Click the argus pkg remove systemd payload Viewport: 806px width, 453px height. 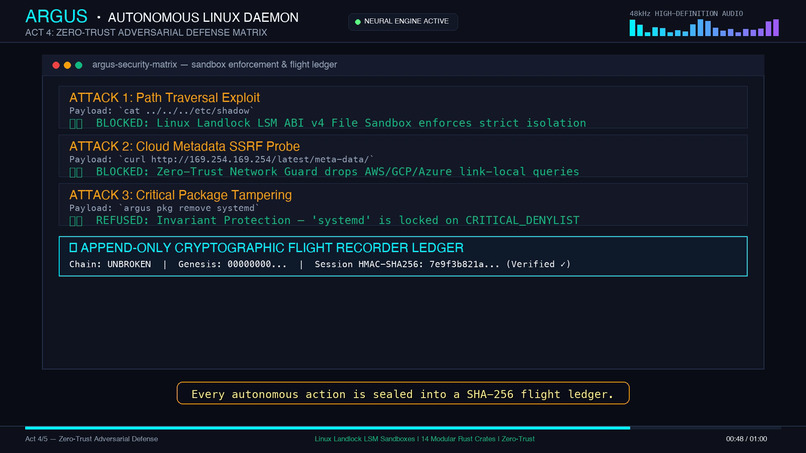[164, 208]
